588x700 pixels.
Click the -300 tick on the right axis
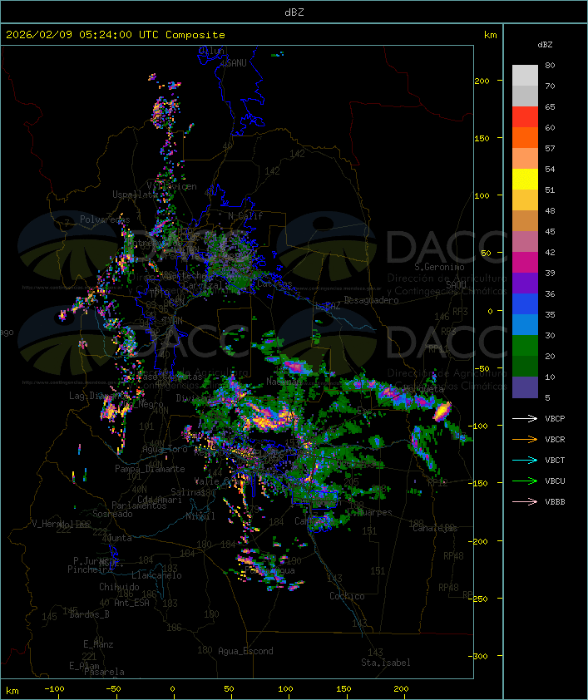point(479,656)
